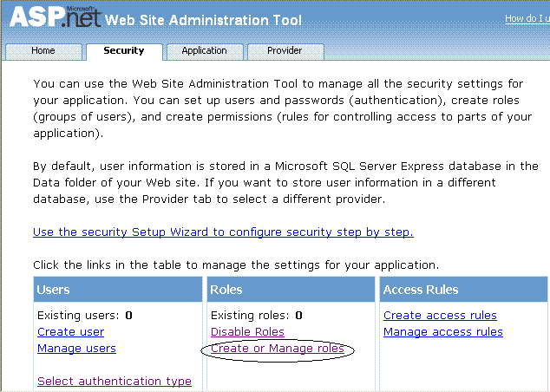Open the Manage access rules link

(442, 332)
